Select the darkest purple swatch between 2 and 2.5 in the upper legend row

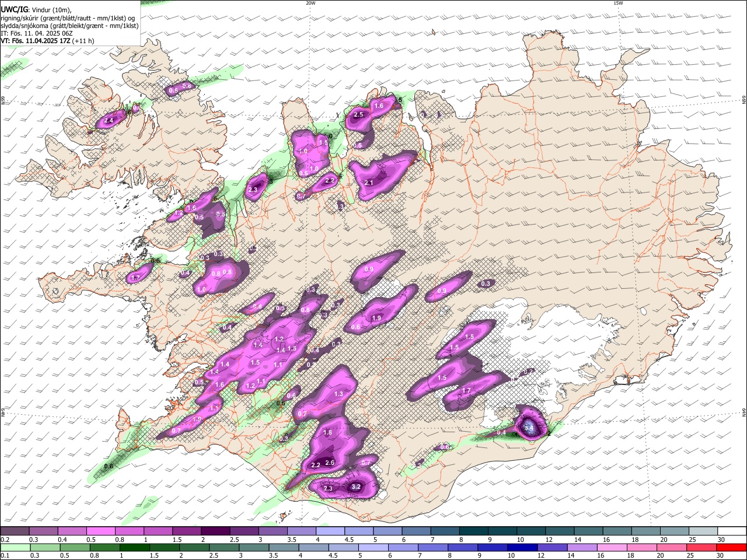[216, 531]
